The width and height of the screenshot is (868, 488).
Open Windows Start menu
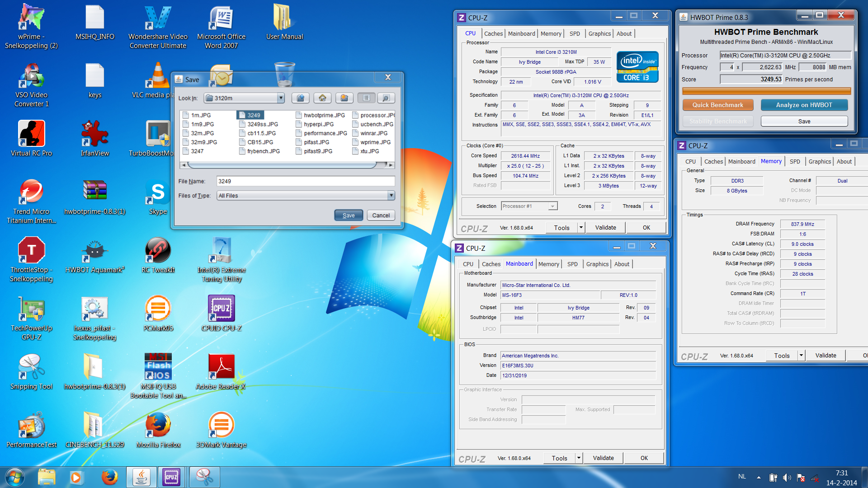[14, 477]
